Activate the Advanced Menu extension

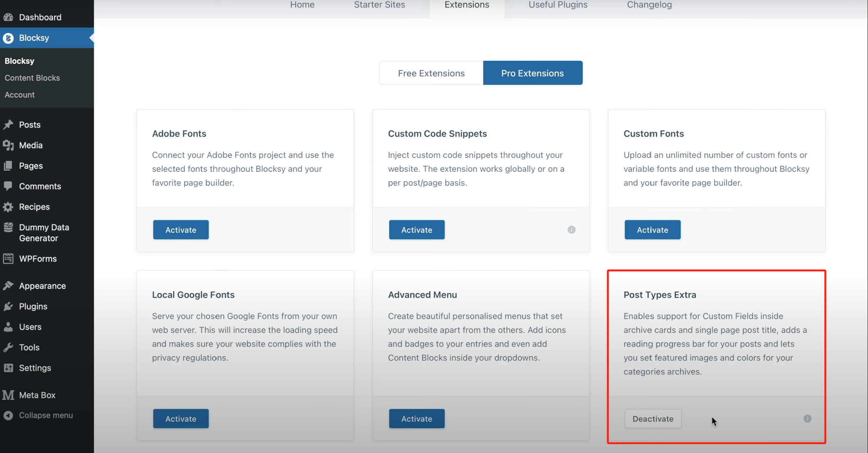(416, 419)
